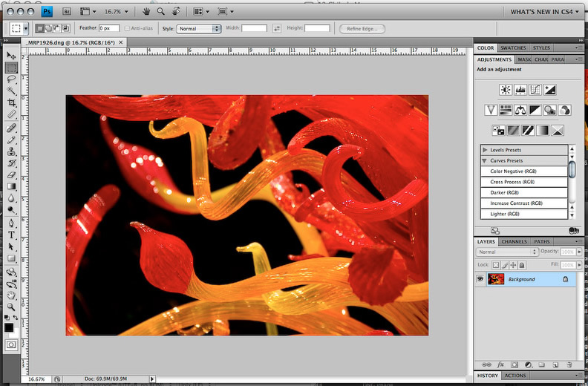Image resolution: width=588 pixels, height=386 pixels.
Task: Collapse the Curves Presets list
Action: click(485, 160)
